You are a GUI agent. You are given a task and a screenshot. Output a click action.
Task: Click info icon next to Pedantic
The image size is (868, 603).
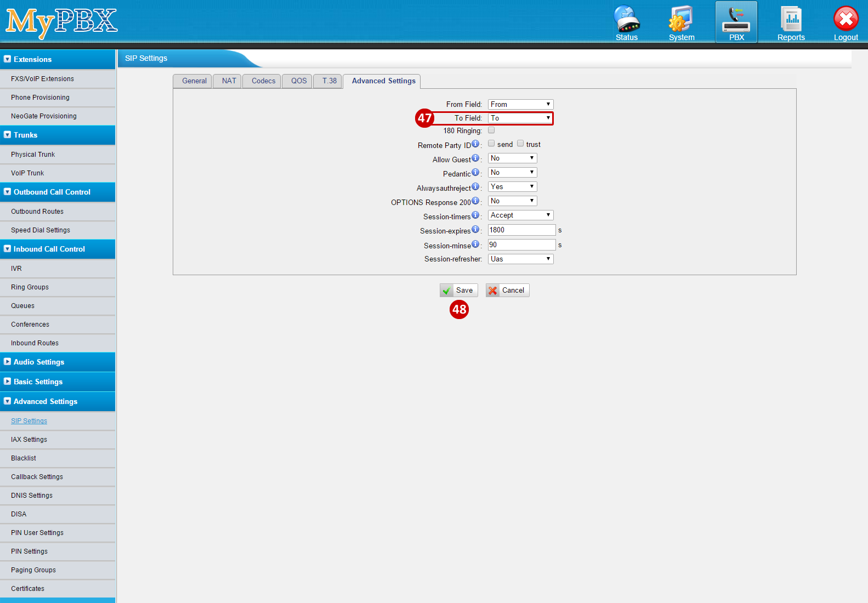pos(475,172)
